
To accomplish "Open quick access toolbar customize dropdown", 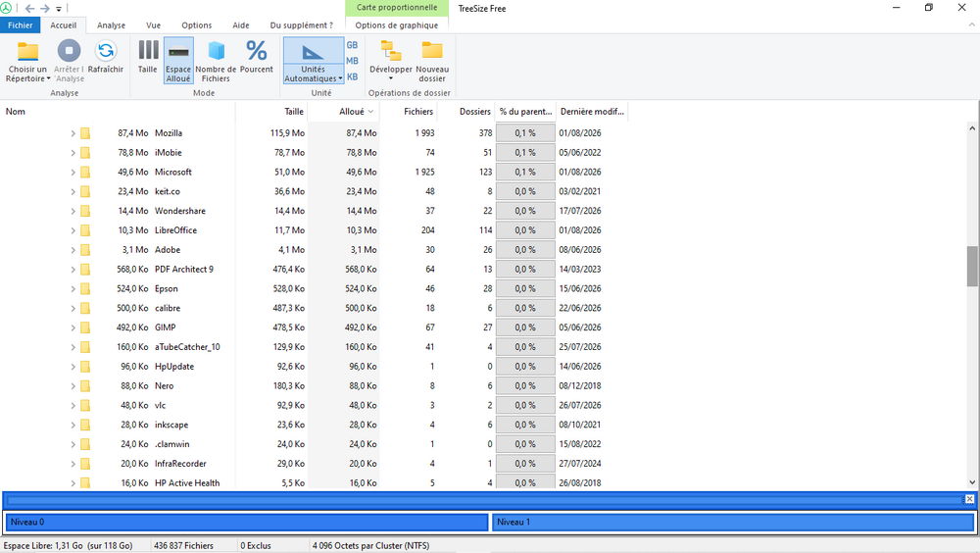I will [x=59, y=9].
